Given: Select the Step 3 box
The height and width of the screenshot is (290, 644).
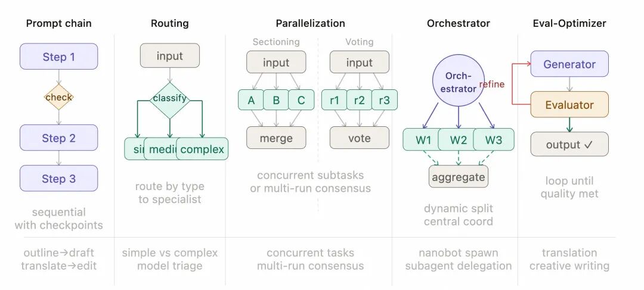Looking at the screenshot, I should coord(58,178).
